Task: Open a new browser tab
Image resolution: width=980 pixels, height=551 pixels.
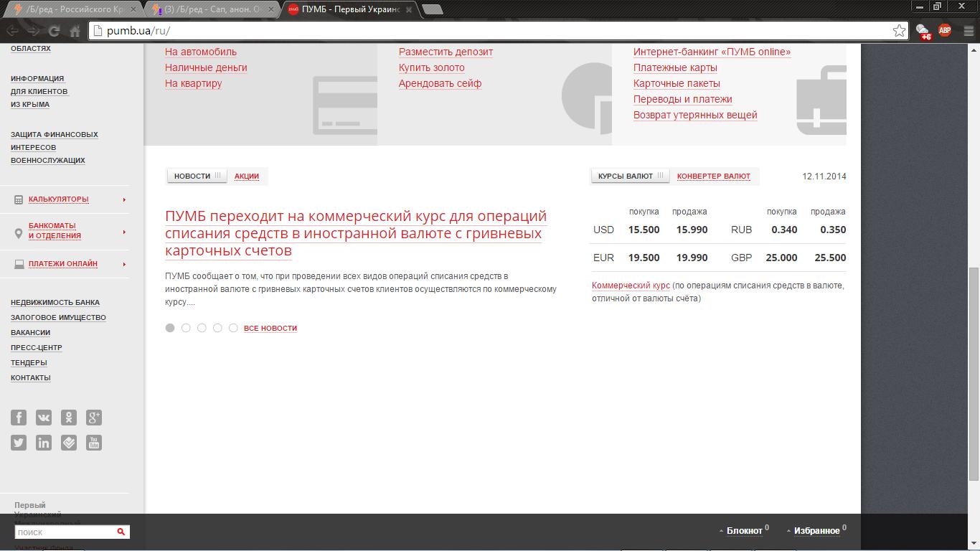Action: (432, 9)
